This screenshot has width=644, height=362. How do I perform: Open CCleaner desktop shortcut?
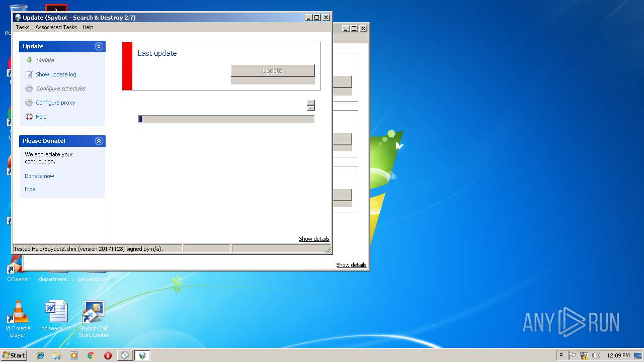(x=18, y=267)
